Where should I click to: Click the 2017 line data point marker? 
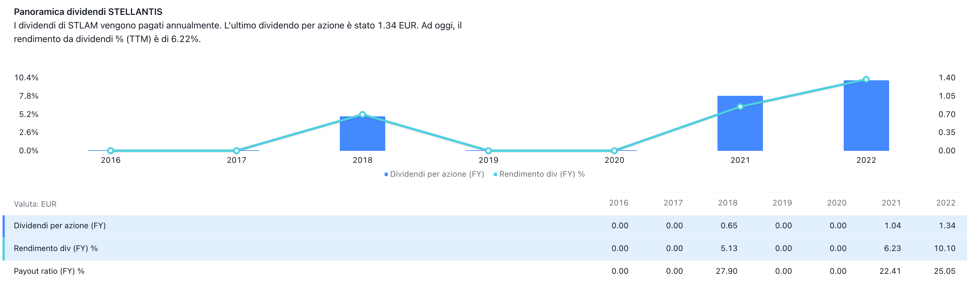[236, 150]
